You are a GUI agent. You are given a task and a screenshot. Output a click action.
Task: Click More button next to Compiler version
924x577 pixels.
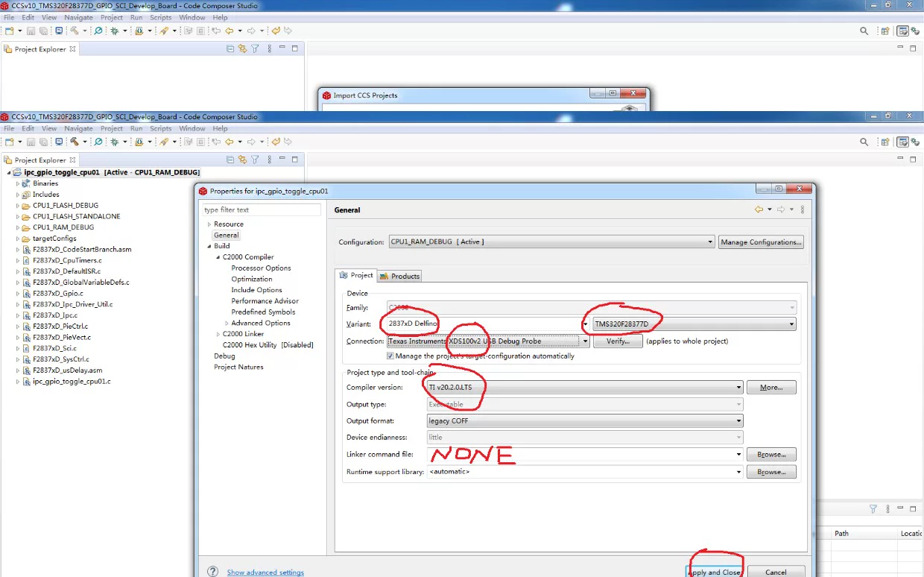point(771,388)
